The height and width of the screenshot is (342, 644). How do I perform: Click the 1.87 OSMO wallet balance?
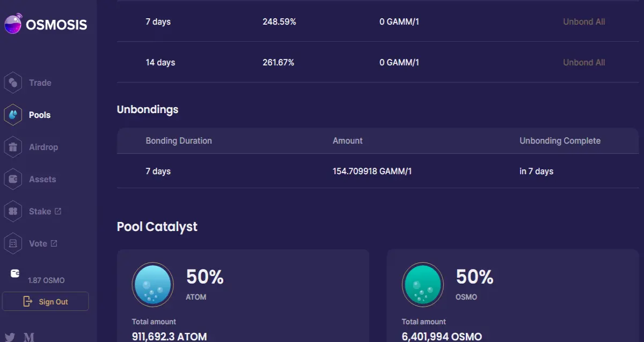click(46, 280)
